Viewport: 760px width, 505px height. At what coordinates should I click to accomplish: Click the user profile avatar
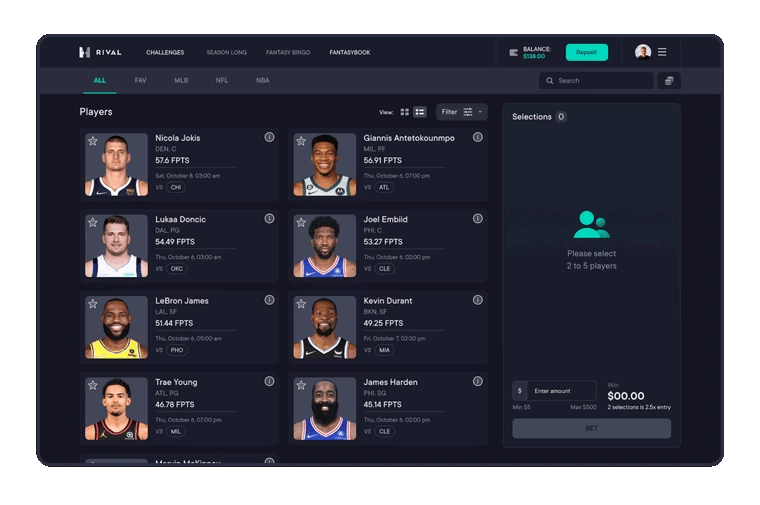(x=643, y=52)
